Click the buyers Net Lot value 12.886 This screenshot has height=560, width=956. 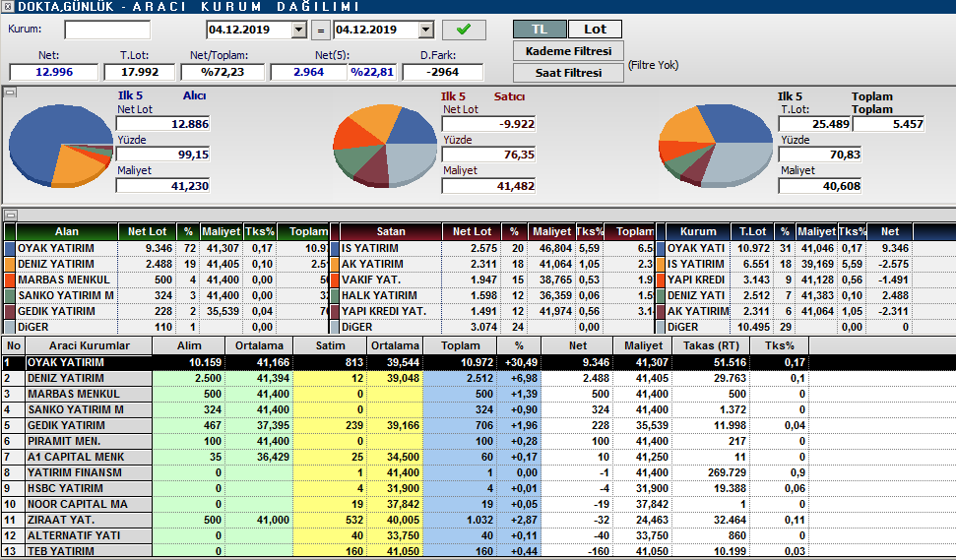click(162, 124)
